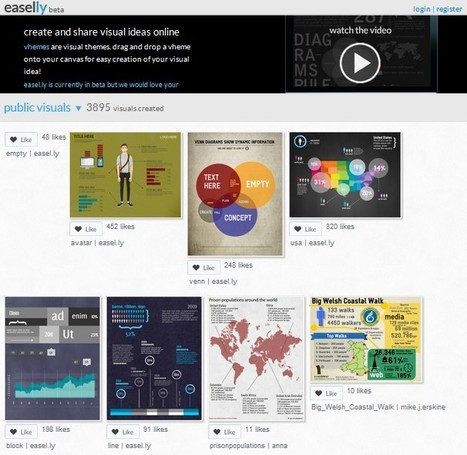
Task: Like the line visual with 91 likes
Action: pos(123,432)
